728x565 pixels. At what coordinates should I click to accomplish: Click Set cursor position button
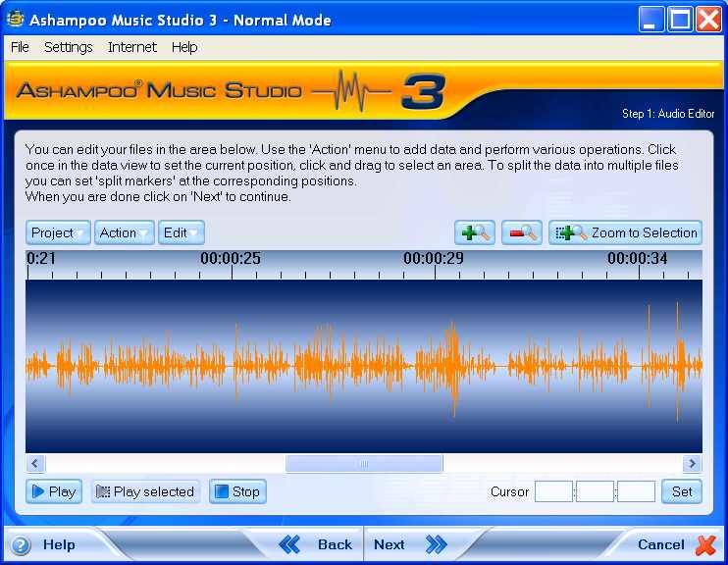click(x=682, y=491)
